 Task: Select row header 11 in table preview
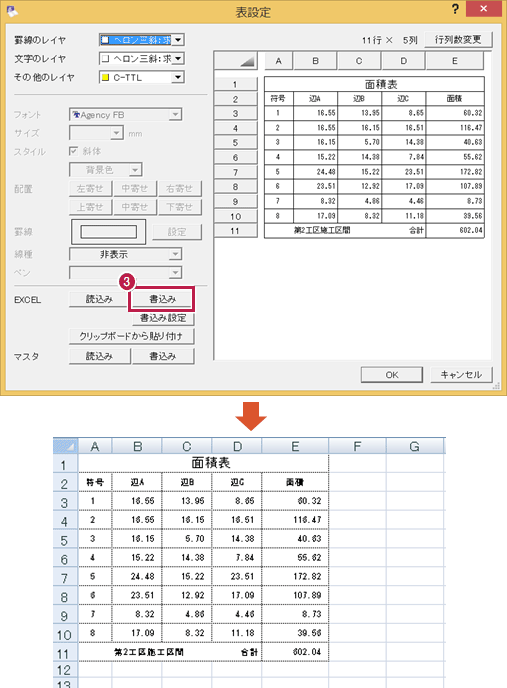coord(235,231)
